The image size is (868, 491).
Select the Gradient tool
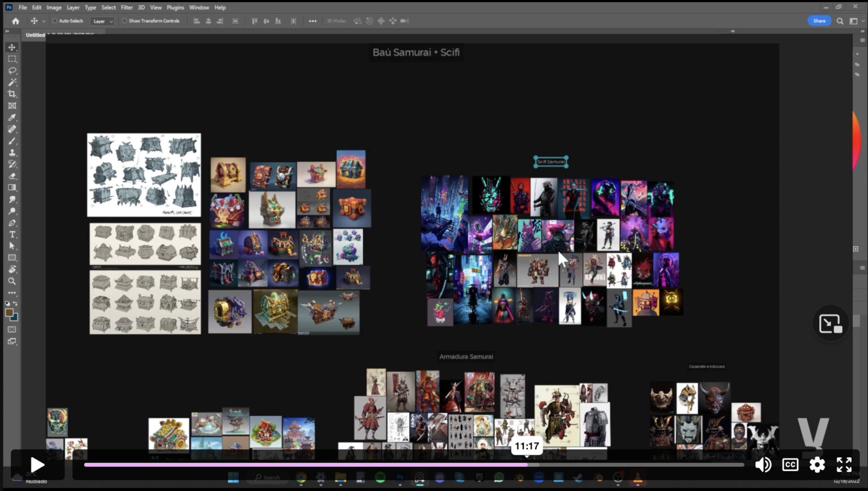coord(12,188)
